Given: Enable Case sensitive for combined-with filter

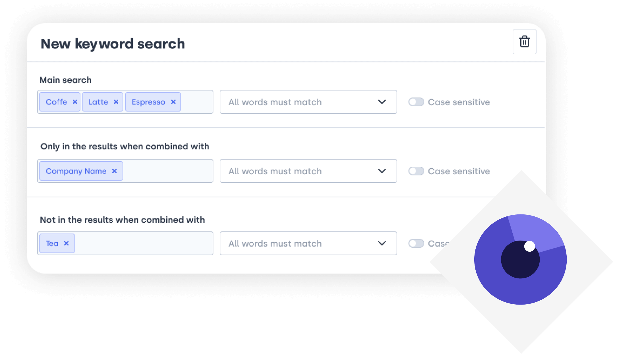Looking at the screenshot, I should click(x=416, y=171).
